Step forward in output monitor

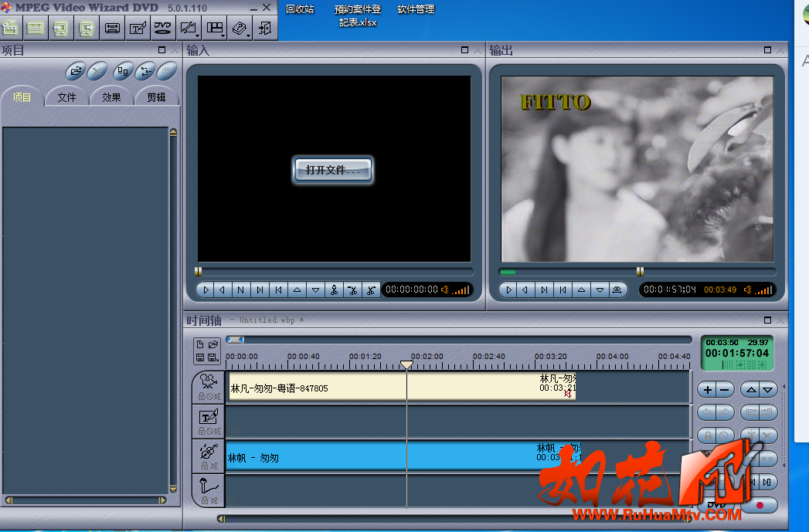[x=544, y=290]
